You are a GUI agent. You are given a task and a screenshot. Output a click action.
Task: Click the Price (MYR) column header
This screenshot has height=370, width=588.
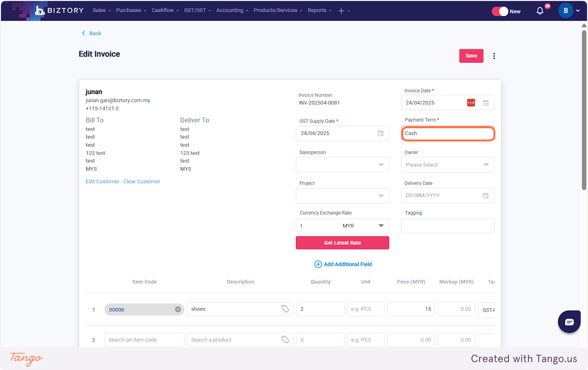(x=411, y=282)
